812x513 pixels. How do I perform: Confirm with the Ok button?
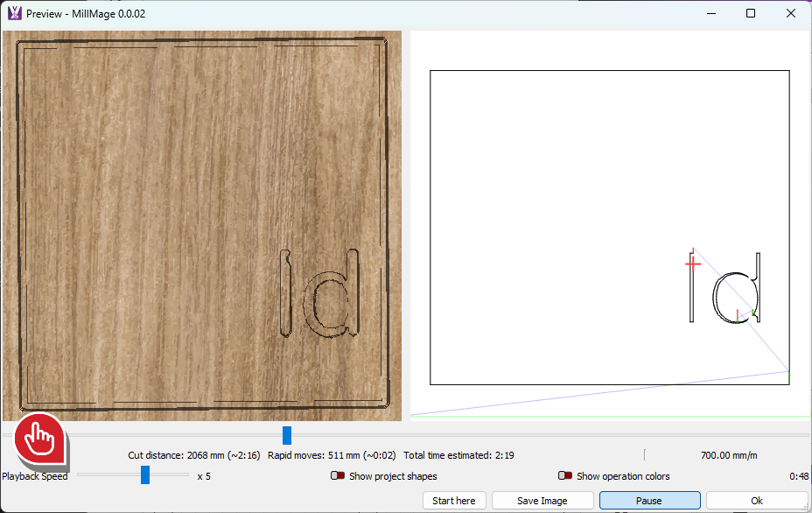[757, 501]
